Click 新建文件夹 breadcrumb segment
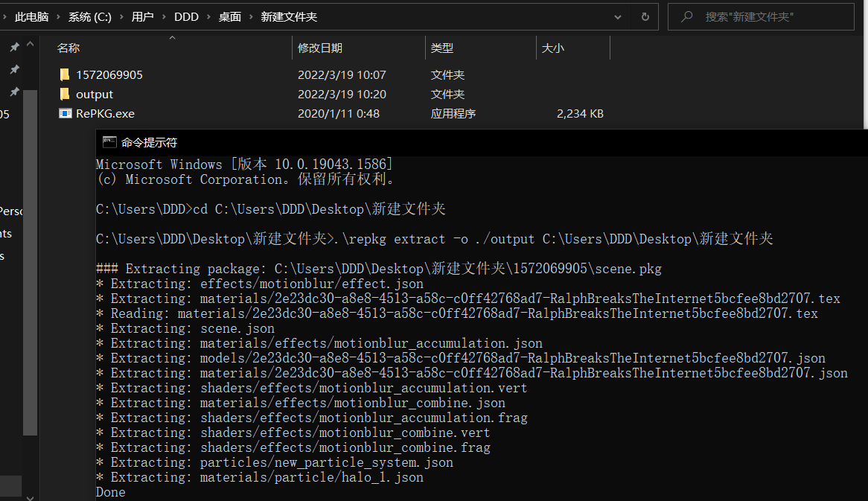This screenshot has height=501, width=868. [x=288, y=17]
